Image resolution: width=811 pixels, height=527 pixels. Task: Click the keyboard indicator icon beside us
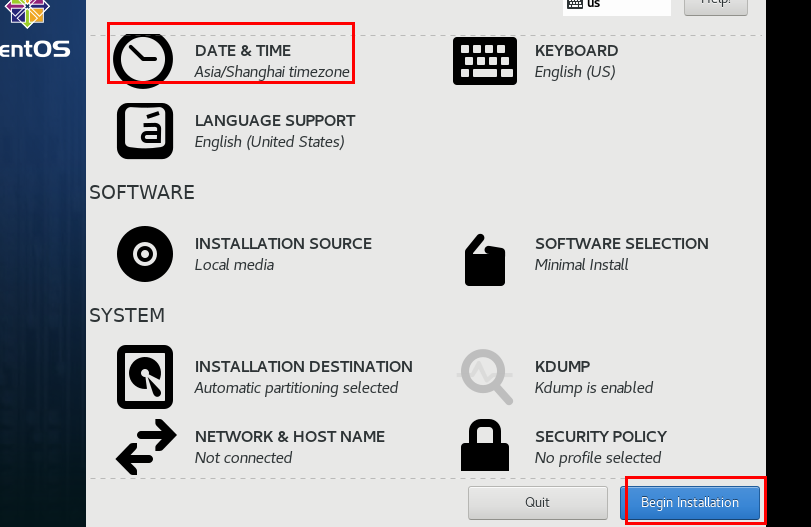click(x=575, y=4)
